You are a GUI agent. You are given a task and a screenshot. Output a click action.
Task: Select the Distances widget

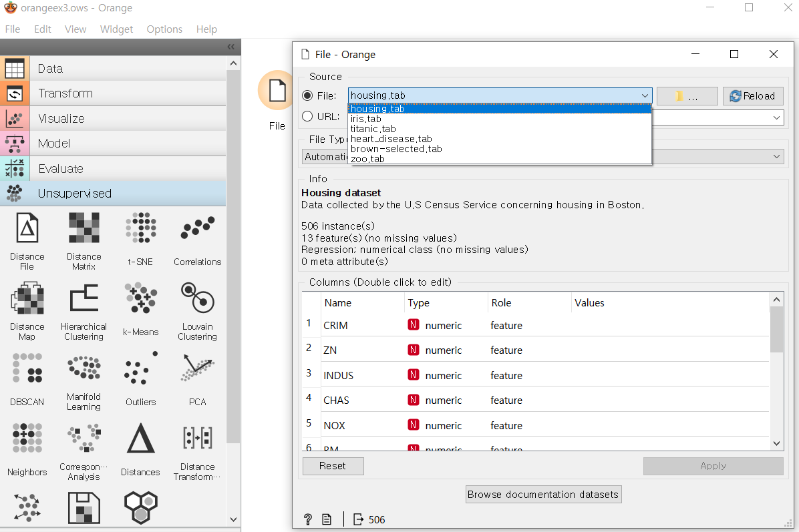point(141,449)
